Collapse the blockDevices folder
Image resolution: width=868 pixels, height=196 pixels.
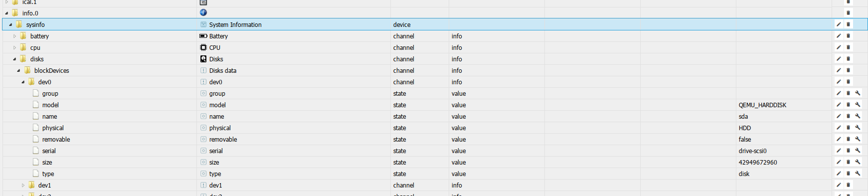point(18,71)
